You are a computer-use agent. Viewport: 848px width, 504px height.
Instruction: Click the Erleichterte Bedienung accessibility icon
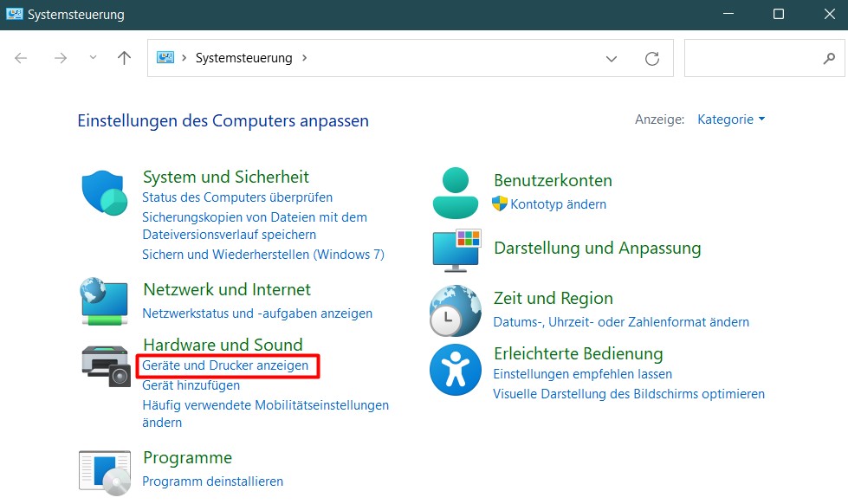pos(456,370)
